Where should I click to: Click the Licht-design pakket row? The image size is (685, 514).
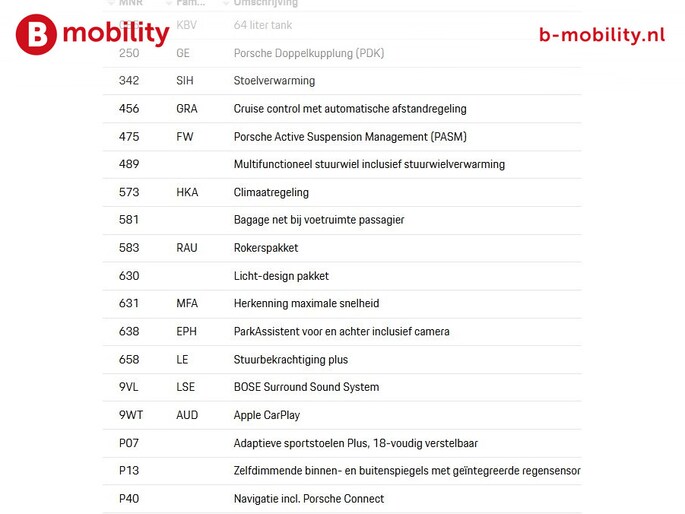(281, 276)
